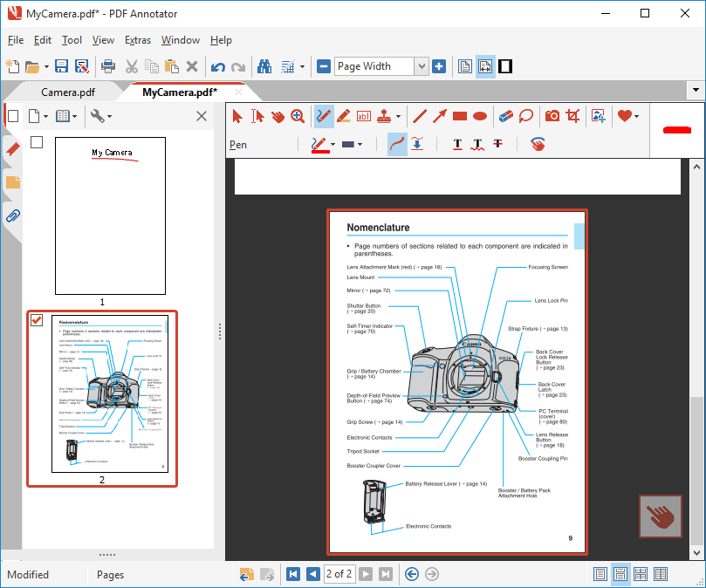Navigate back with the circular arrow
Image resolution: width=706 pixels, height=588 pixels.
tap(412, 574)
